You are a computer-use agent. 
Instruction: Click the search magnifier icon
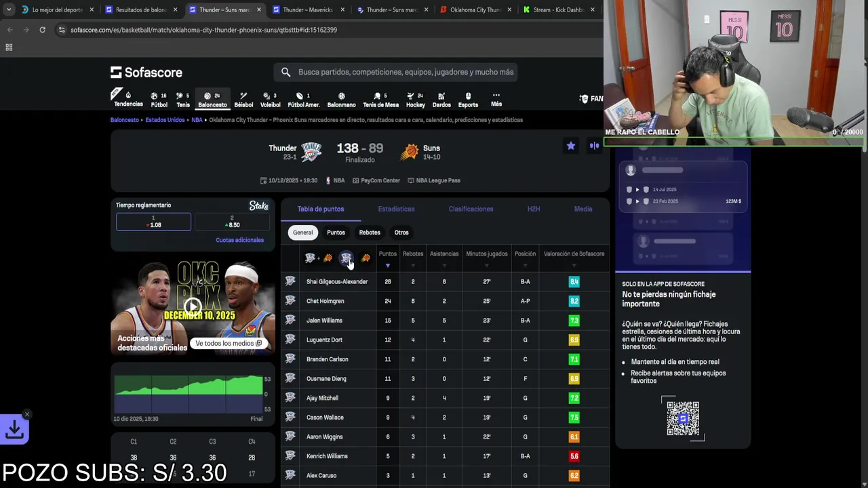[x=285, y=72]
